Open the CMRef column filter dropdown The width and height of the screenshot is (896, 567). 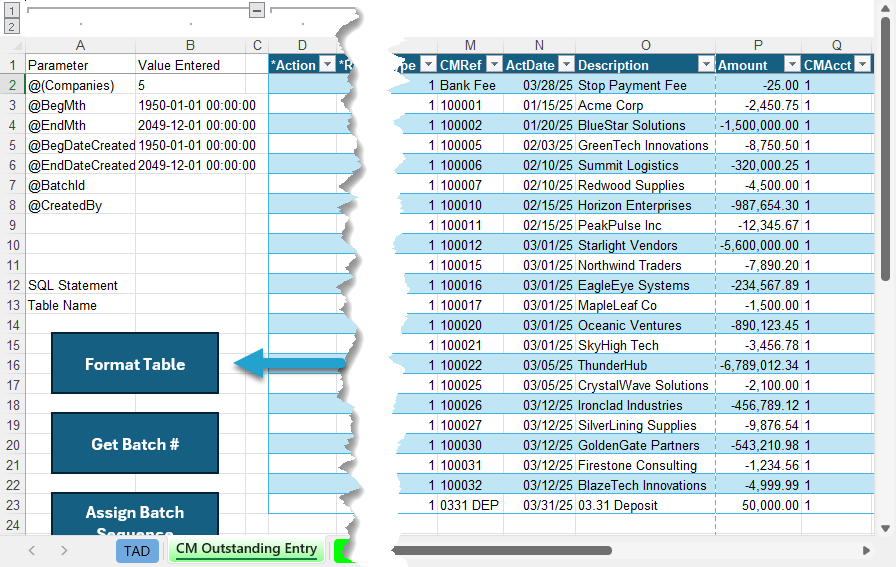point(495,65)
